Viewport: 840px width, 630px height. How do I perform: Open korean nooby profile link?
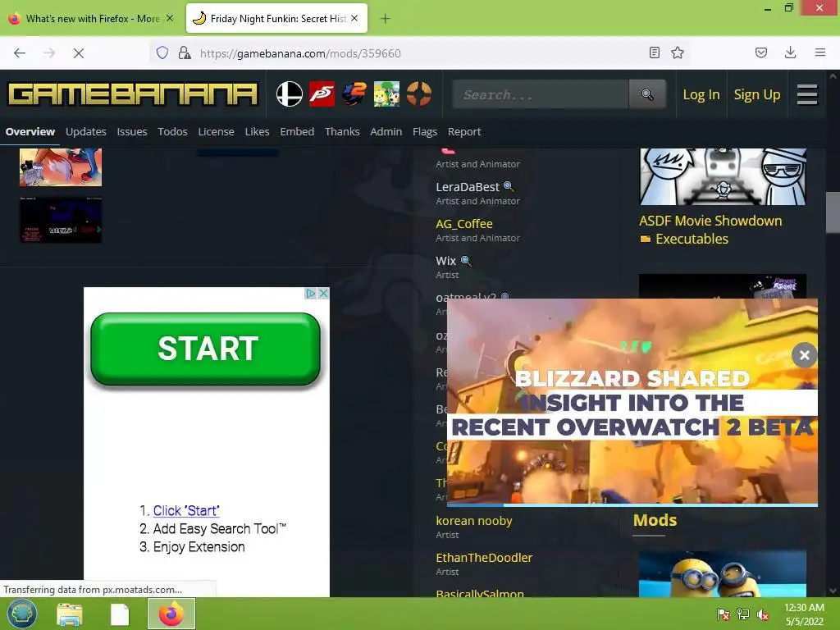(473, 521)
